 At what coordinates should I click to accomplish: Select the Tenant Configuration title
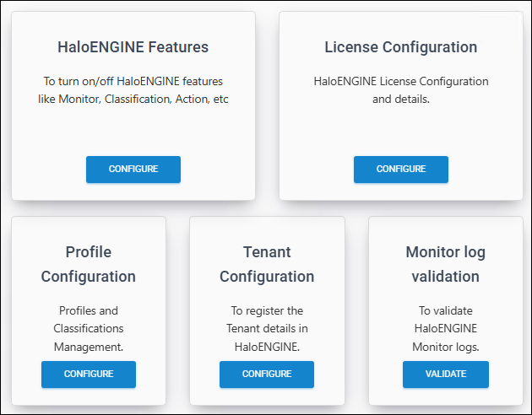267,264
